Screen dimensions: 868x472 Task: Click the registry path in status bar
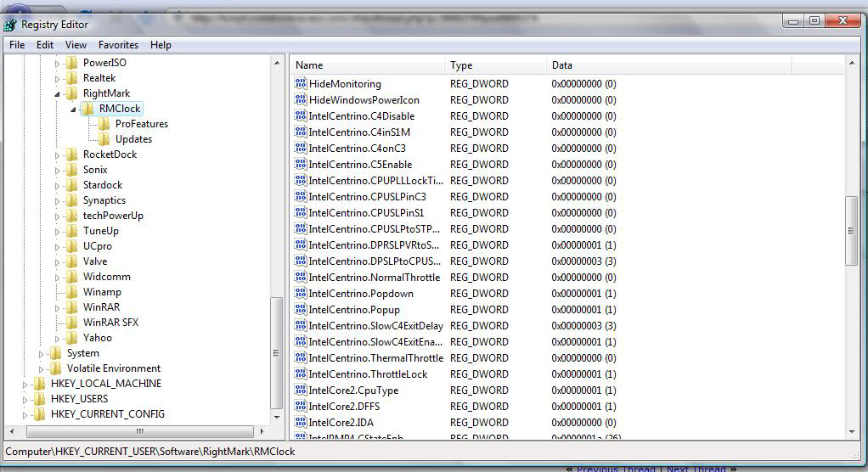click(x=150, y=452)
